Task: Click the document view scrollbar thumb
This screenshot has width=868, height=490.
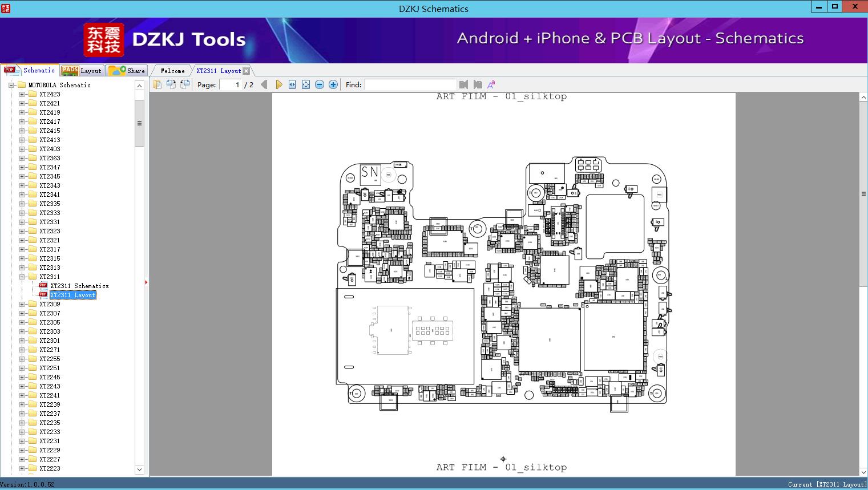Action: [x=863, y=194]
